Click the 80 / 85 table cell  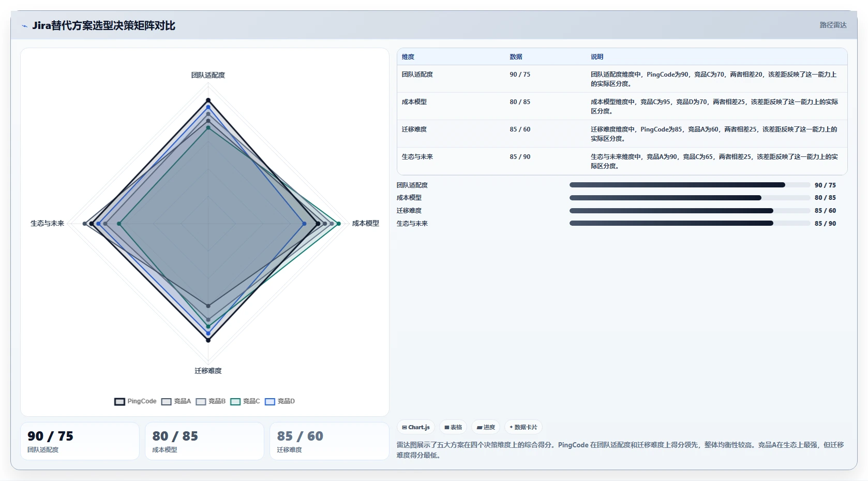tap(520, 102)
